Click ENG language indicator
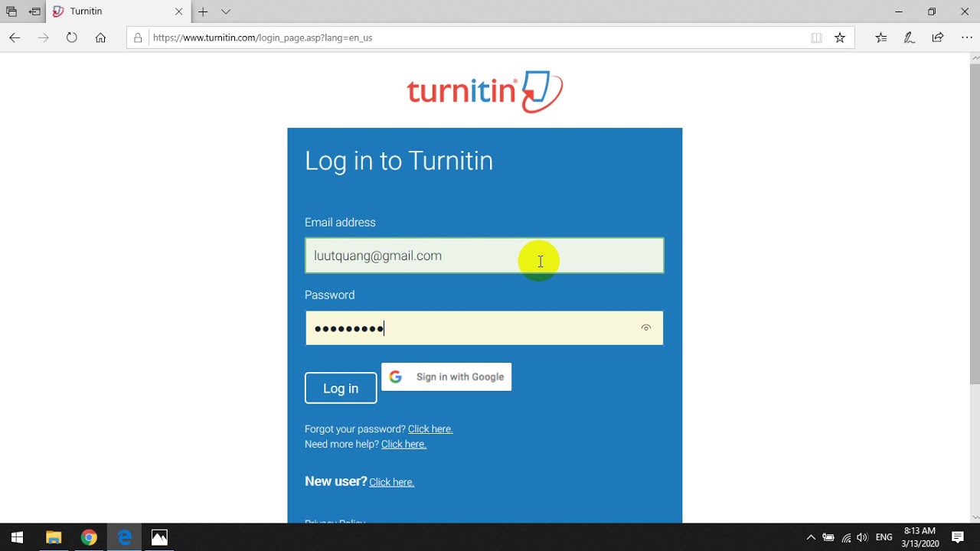The width and height of the screenshot is (980, 551). [884, 537]
